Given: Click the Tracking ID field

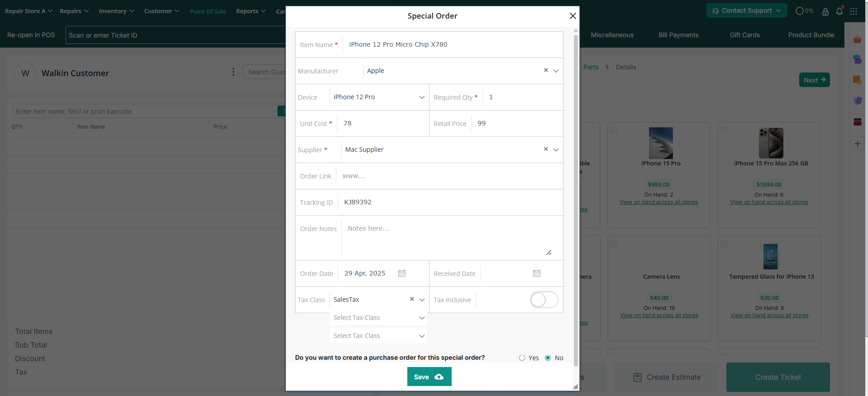Looking at the screenshot, I should tap(450, 202).
